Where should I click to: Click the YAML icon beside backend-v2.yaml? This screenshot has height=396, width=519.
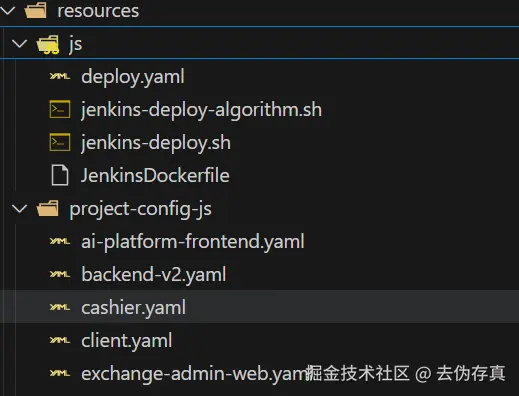[60, 274]
